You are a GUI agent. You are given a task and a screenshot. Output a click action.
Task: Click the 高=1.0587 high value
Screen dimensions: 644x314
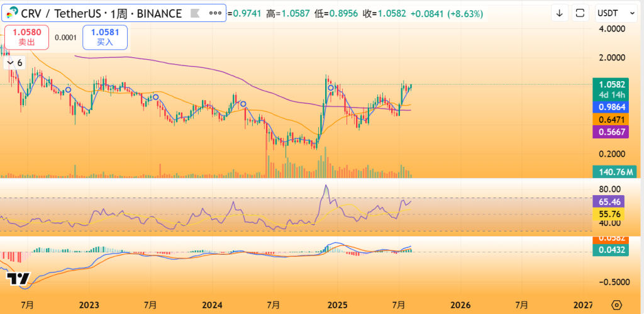(288, 14)
